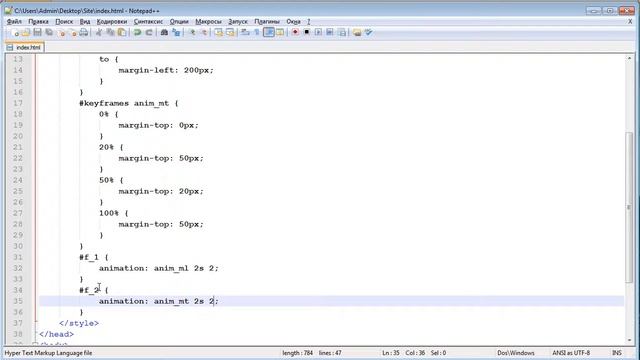
Task: Open the Replace dialog toolbar icon
Action: tap(176, 33)
